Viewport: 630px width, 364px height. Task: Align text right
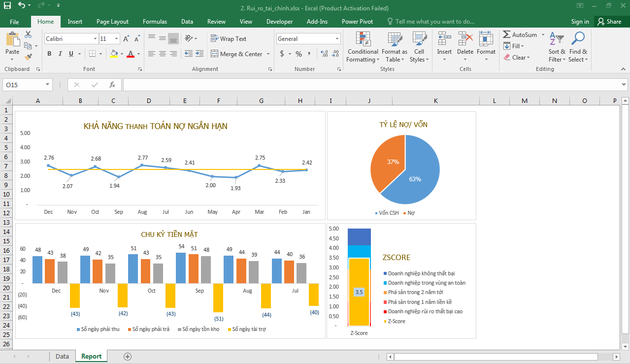pos(173,54)
